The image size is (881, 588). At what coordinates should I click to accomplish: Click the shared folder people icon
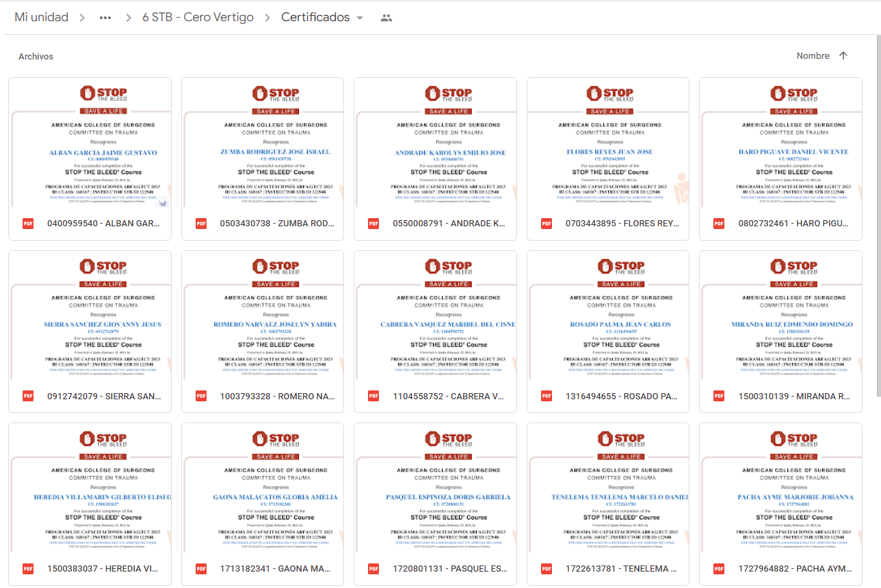(x=386, y=18)
